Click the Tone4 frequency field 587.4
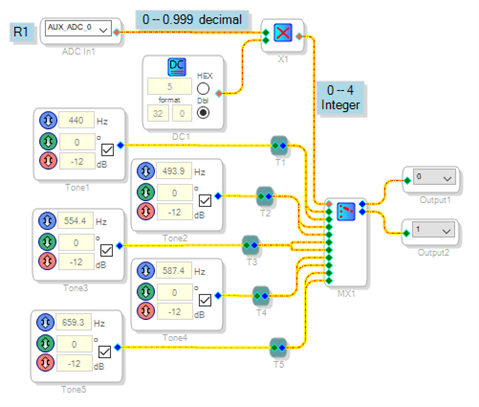 [174, 271]
